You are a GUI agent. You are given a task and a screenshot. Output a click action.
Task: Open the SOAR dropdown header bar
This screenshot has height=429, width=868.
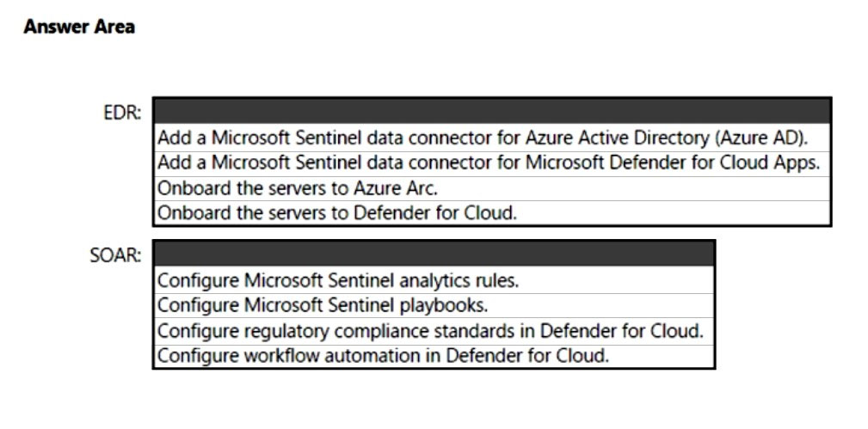point(434,254)
